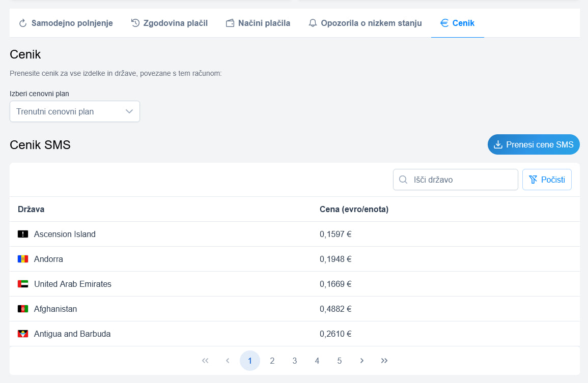588x383 pixels.
Task: Download prices via Prenesi cene SMS
Action: 534,144
